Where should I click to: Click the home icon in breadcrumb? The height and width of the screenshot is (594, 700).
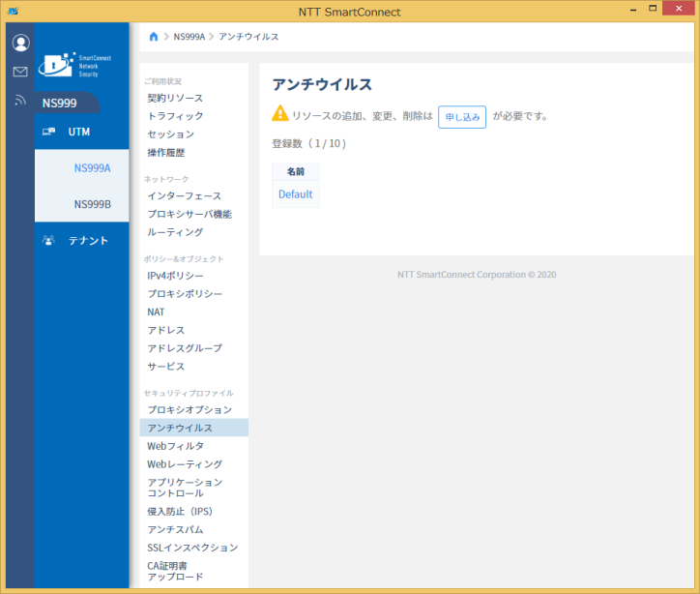pyautogui.click(x=154, y=37)
